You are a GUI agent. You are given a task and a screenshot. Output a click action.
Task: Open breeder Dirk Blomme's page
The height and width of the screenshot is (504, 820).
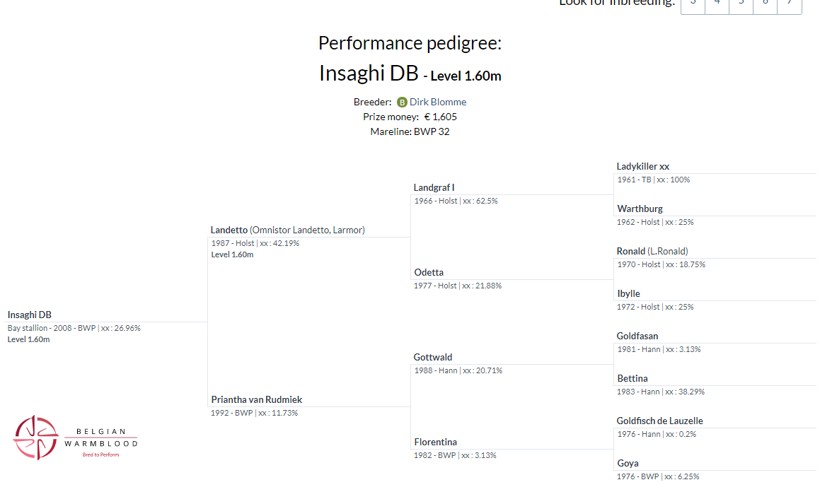point(438,102)
